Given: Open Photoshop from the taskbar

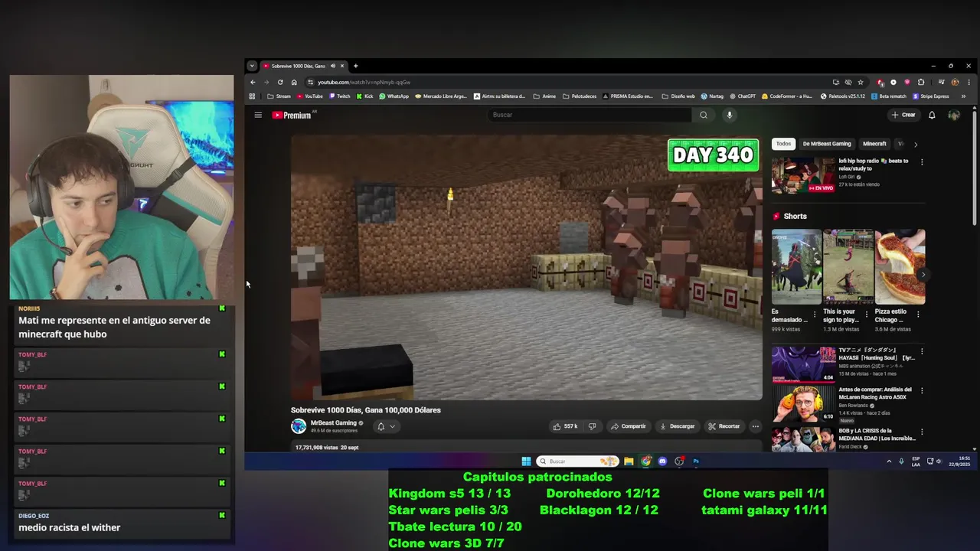Looking at the screenshot, I should [x=696, y=461].
